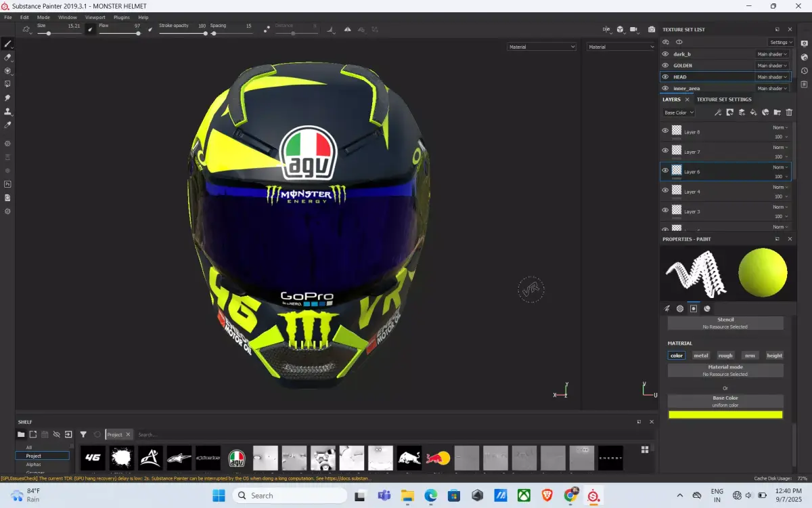Image resolution: width=812 pixels, height=508 pixels.
Task: Open Layer 6 opacity dropdown
Action: [x=780, y=176]
